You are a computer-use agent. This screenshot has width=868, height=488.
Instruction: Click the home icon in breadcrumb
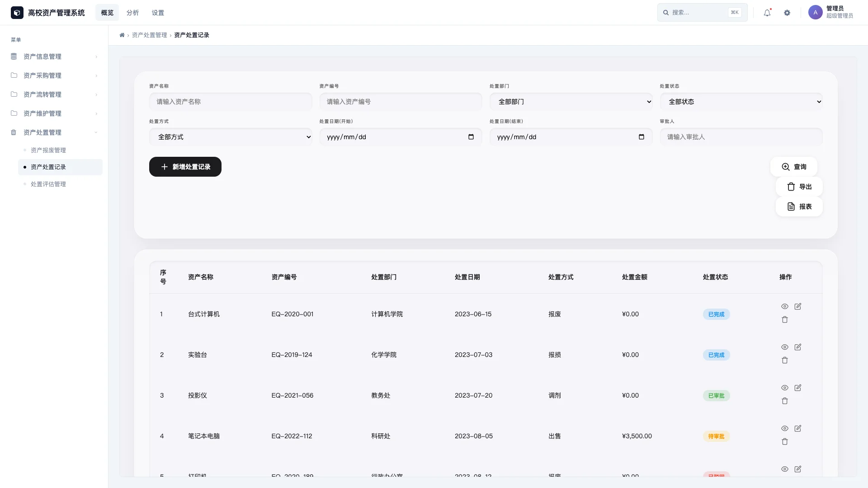pos(122,35)
